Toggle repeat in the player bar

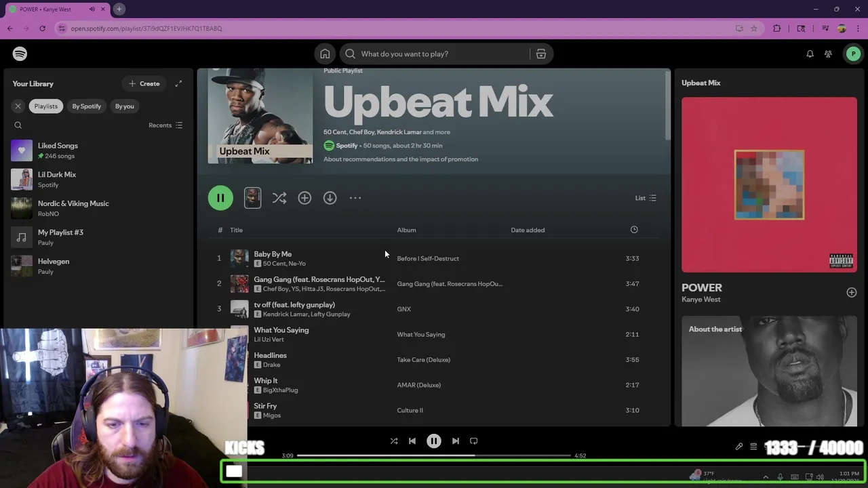click(x=474, y=441)
